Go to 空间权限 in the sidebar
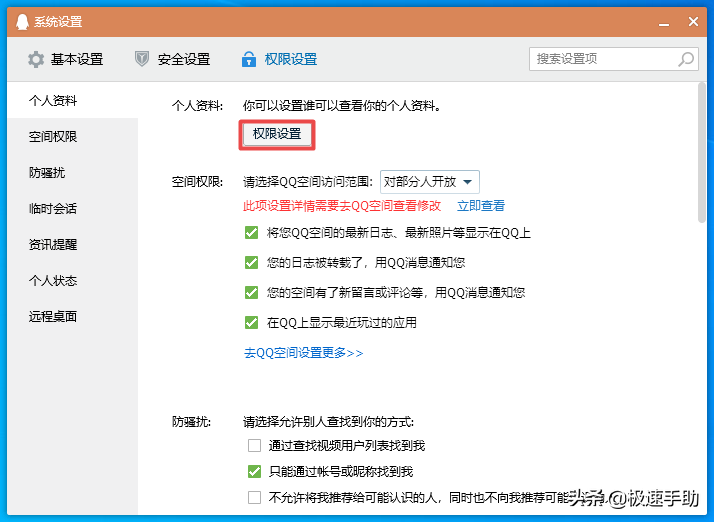 point(72,136)
